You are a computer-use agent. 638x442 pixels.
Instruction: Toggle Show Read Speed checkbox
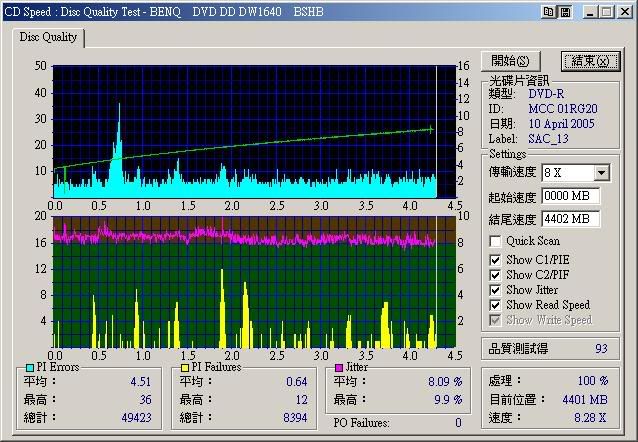coord(495,305)
